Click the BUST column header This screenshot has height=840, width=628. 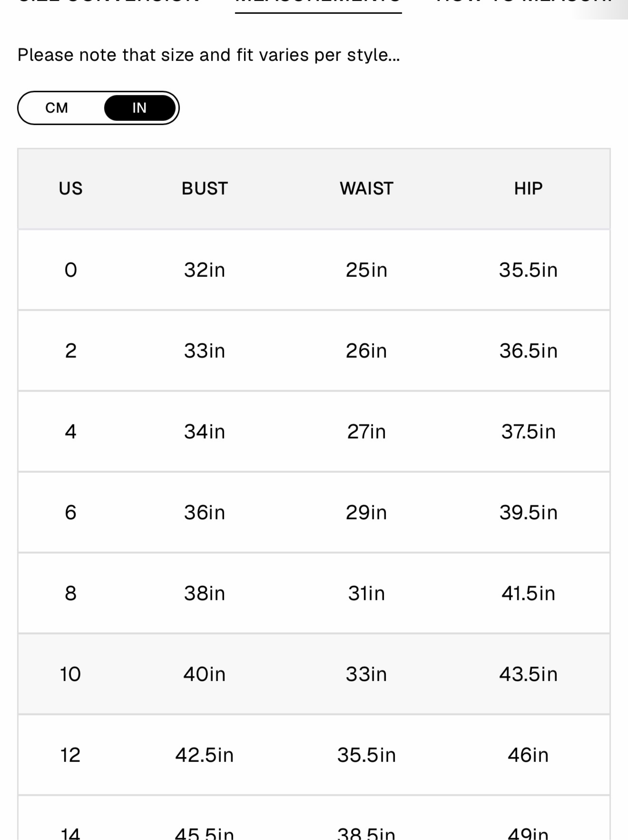point(205,188)
